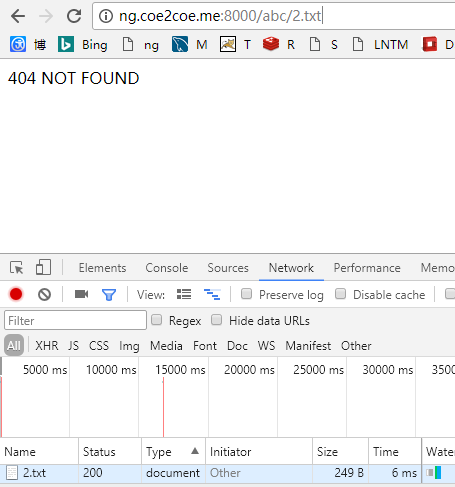The height and width of the screenshot is (487, 455).
Task: Filter requests by CSS
Action: pyautogui.click(x=99, y=346)
